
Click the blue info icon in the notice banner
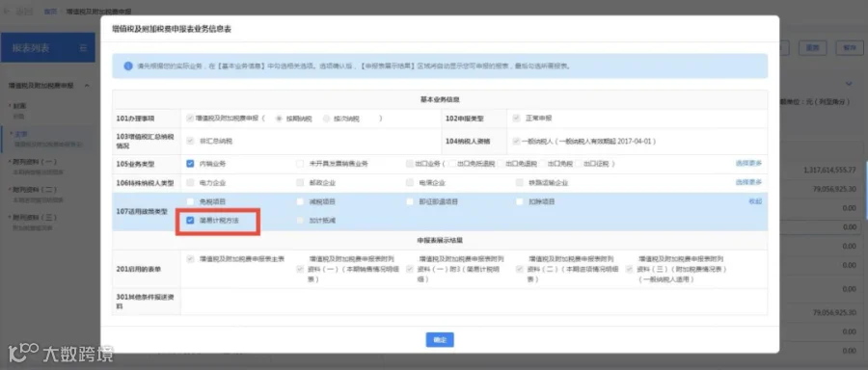[128, 66]
